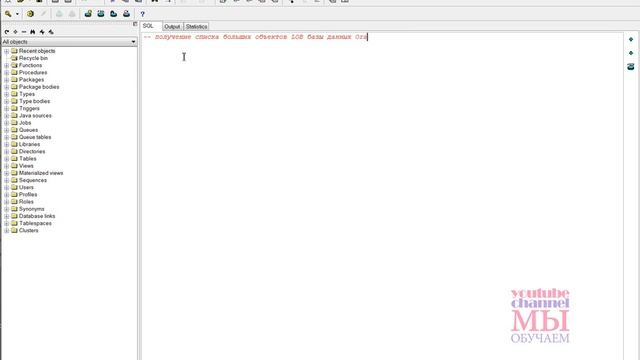Select the Libraries folder

click(x=29, y=144)
